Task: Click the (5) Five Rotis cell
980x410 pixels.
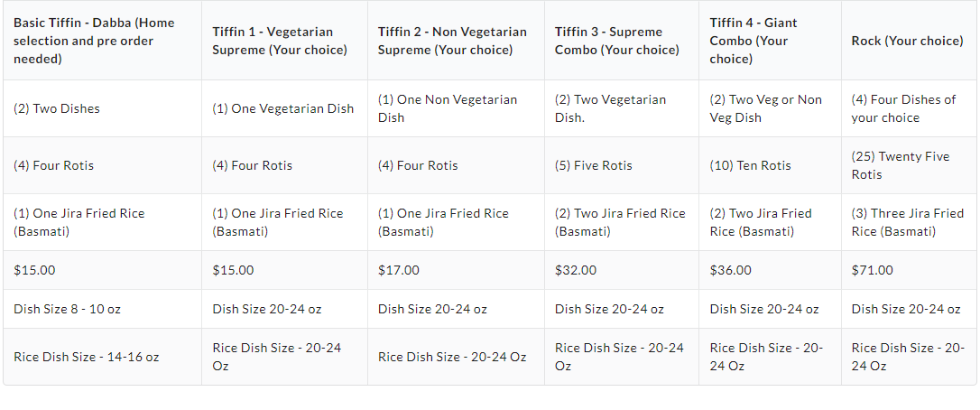Action: (x=594, y=165)
